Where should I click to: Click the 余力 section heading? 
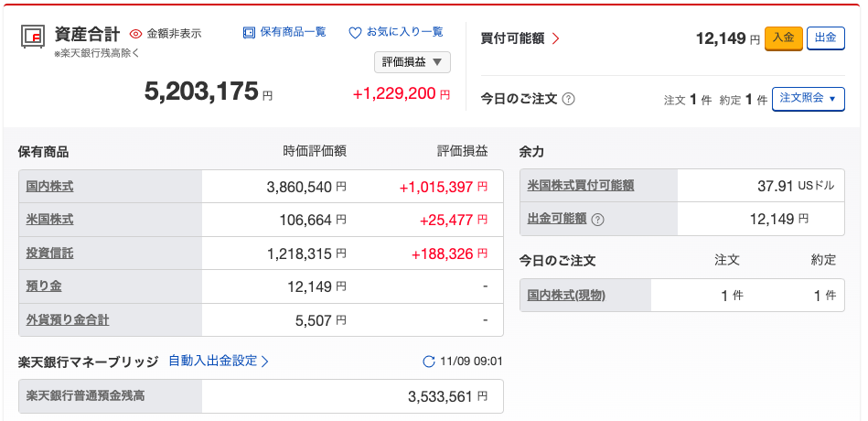point(531,152)
